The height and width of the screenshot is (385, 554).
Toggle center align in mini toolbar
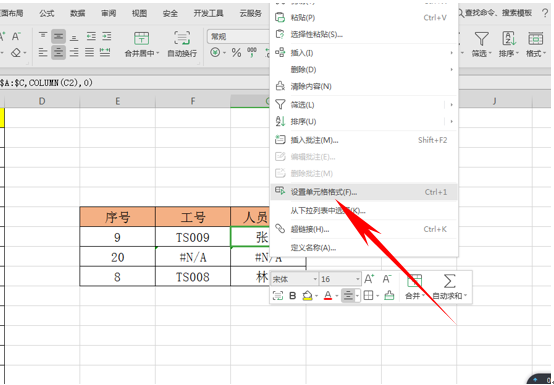coord(348,295)
